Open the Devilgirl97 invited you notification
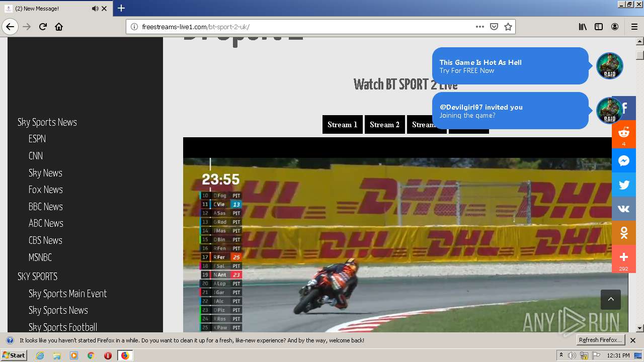This screenshot has width=644, height=362. 510,111
